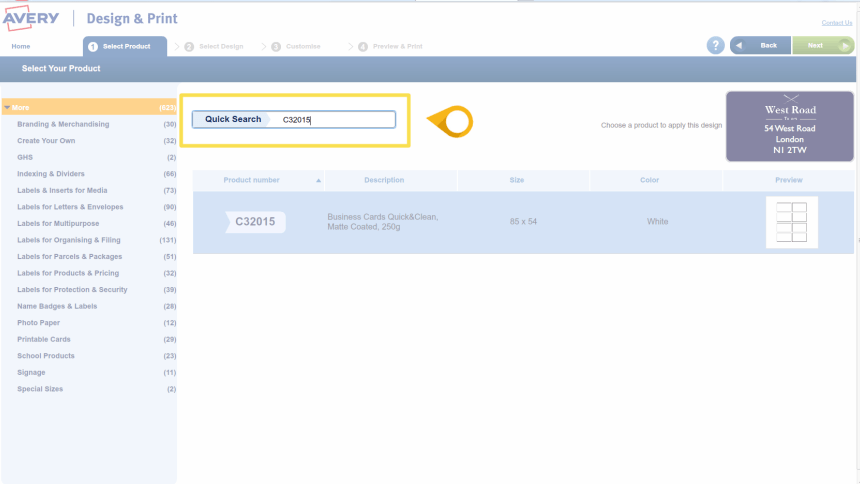Collapse the More category arrow
Screen dimensions: 860x484
7,107
